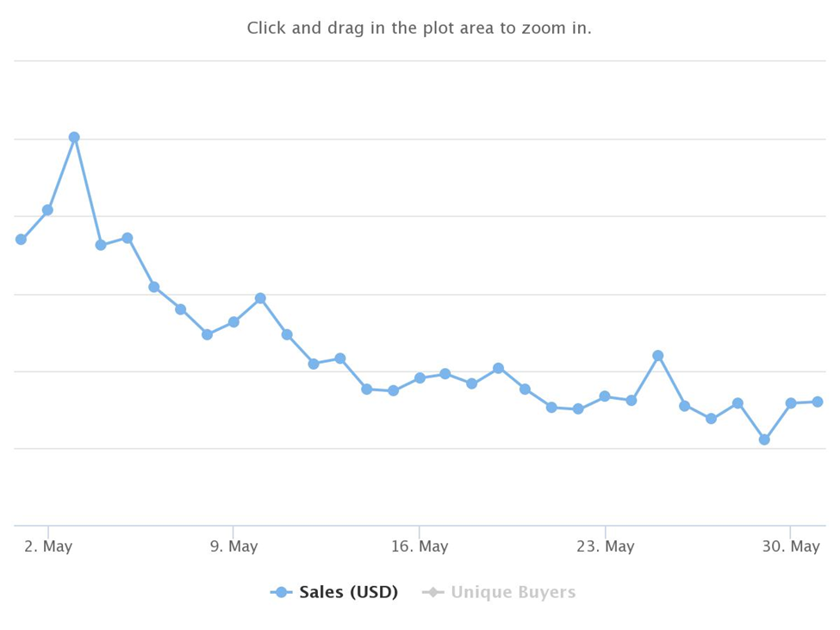Click the May 9 data point marker
This screenshot has width=840, height=630.
coord(233,321)
